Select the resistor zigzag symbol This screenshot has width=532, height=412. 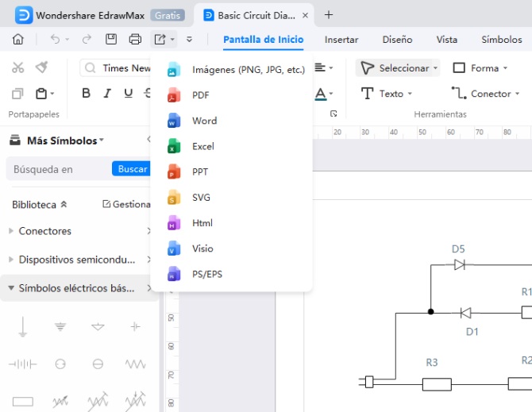tap(135, 364)
